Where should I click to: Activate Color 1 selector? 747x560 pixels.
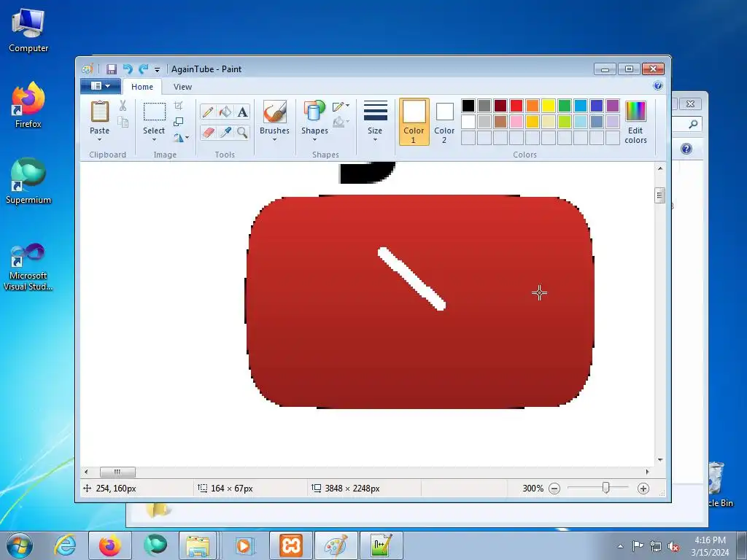click(414, 122)
